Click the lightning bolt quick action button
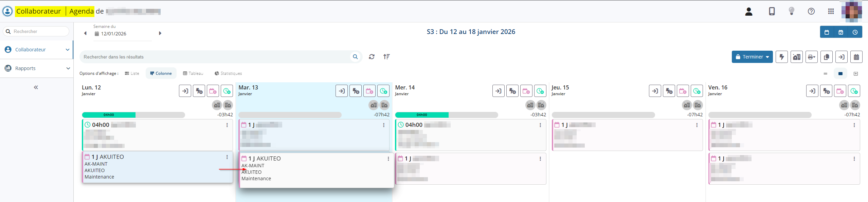 pos(781,57)
